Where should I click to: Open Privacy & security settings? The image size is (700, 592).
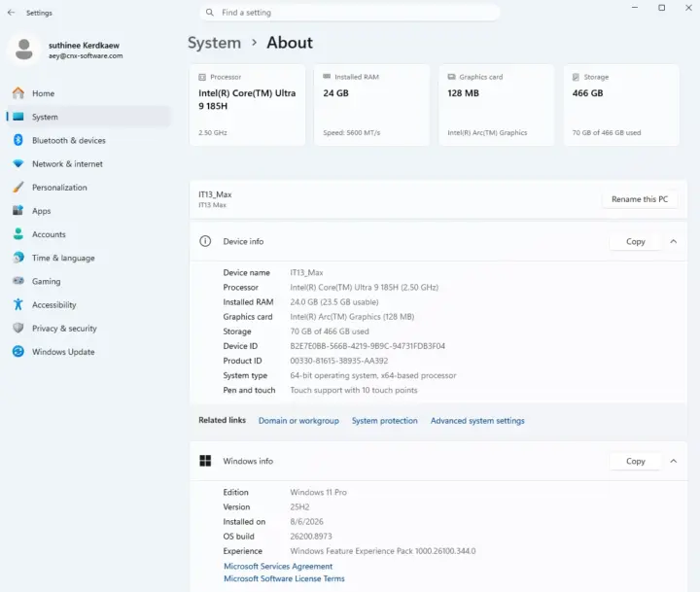click(x=88, y=329)
